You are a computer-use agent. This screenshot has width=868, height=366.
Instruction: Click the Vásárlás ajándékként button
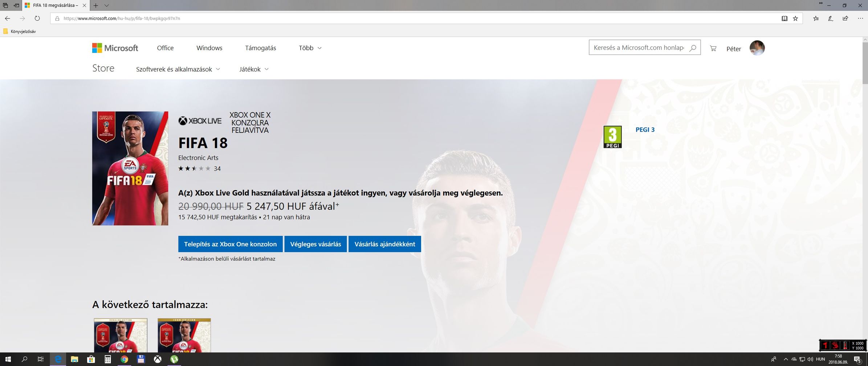coord(385,244)
